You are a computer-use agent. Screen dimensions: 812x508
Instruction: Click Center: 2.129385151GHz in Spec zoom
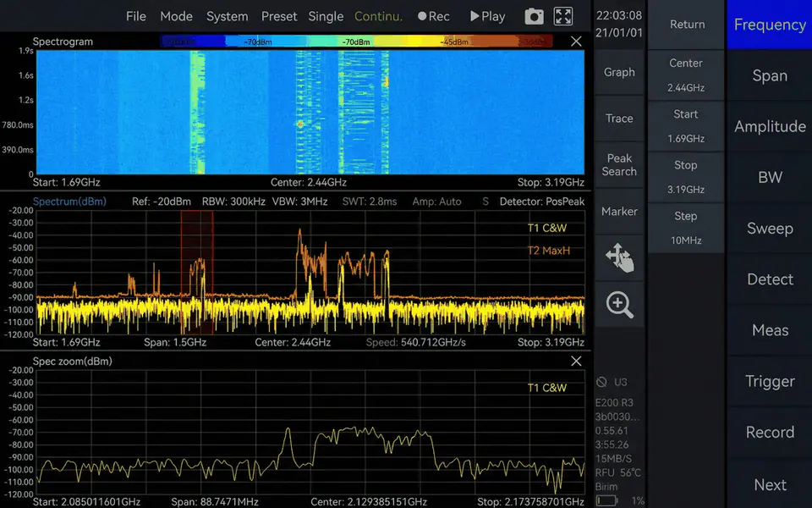click(x=368, y=502)
